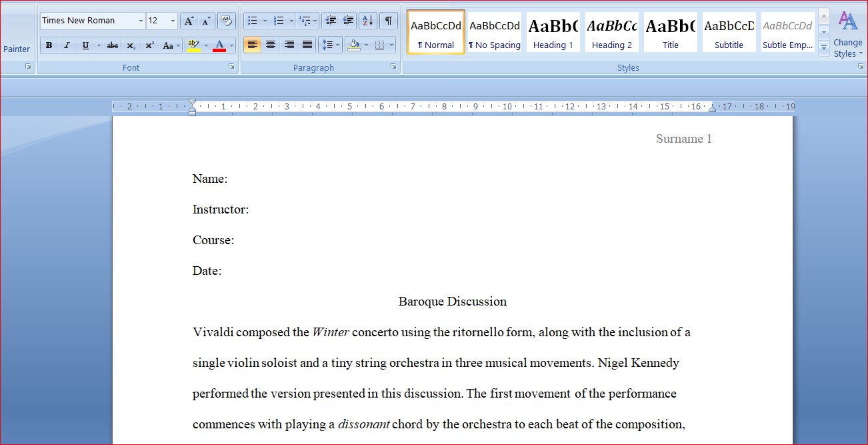
Task: Click the right indent ruler marker
Action: coord(712,108)
